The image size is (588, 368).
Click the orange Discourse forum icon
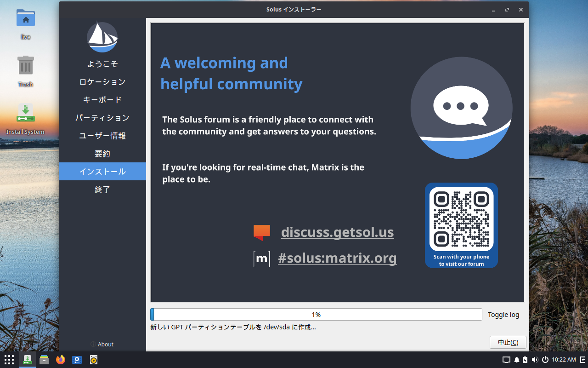point(262,232)
